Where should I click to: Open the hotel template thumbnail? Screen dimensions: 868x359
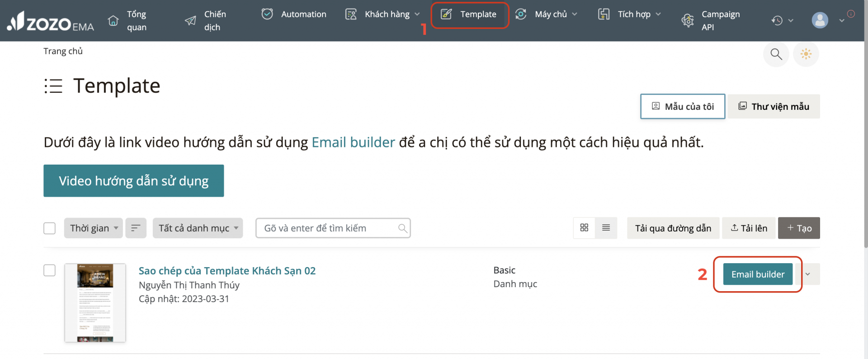95,302
